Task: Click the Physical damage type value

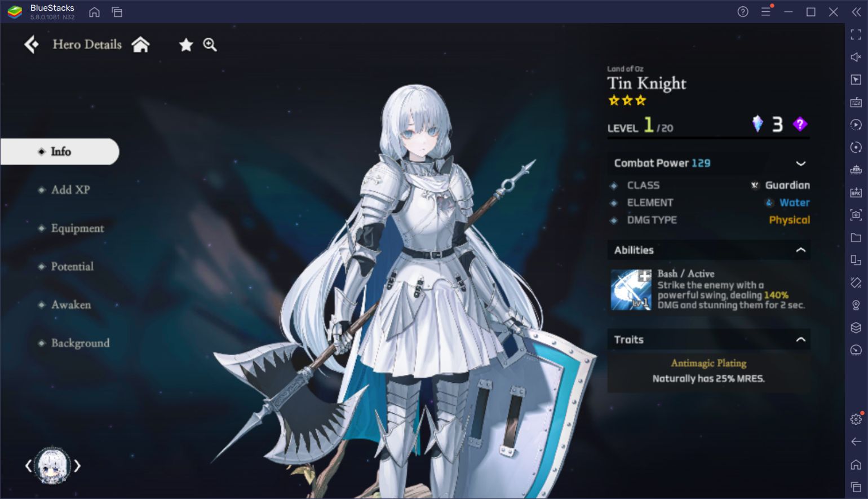Action: pos(789,220)
